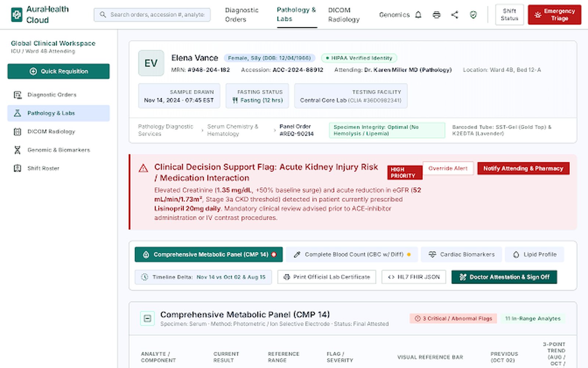The height and width of the screenshot is (368, 588).
Task: Click HL7 FHIR JSON button
Action: [x=414, y=277]
